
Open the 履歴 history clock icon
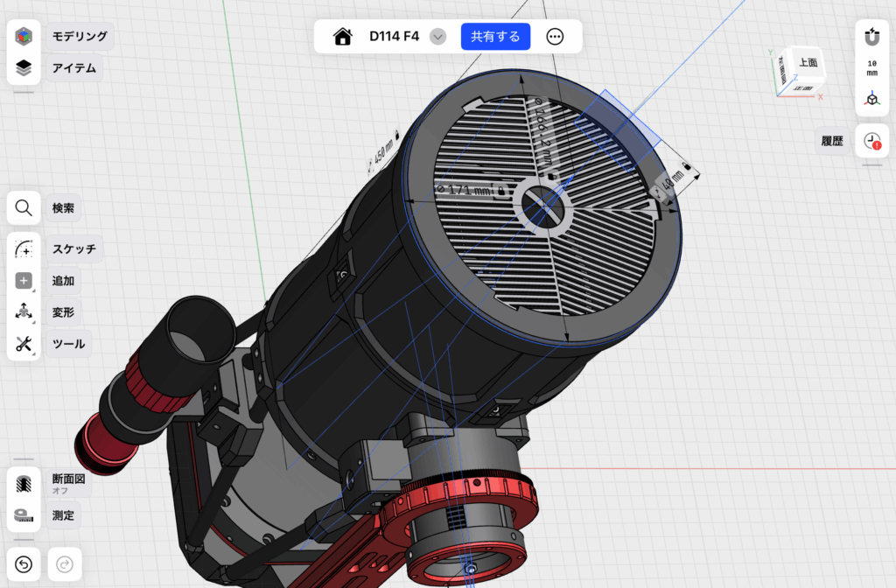871,141
